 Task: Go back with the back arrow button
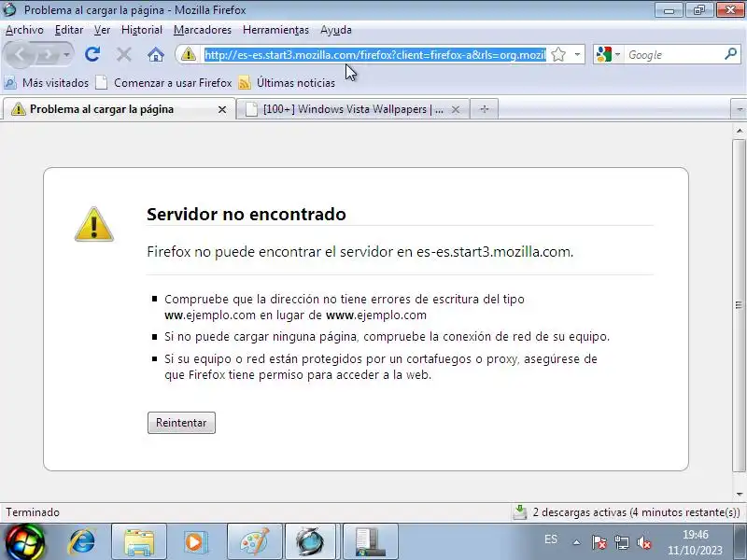(x=20, y=55)
